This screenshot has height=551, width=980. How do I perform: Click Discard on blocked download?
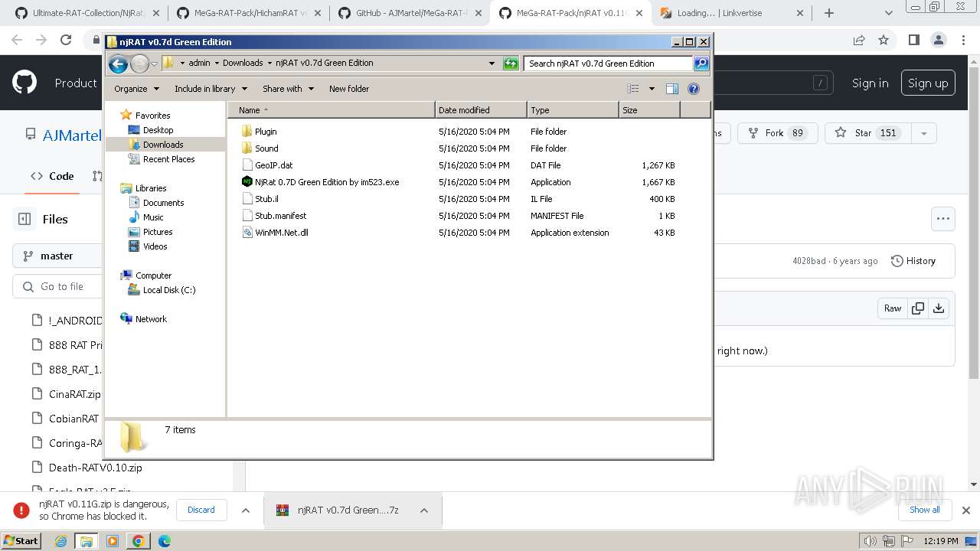tap(201, 510)
